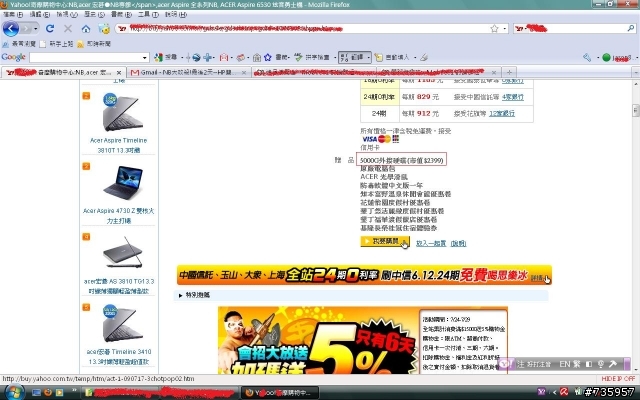Expand the 特別推薦 section triangle
The height and width of the screenshot is (400, 640).
tap(180, 295)
